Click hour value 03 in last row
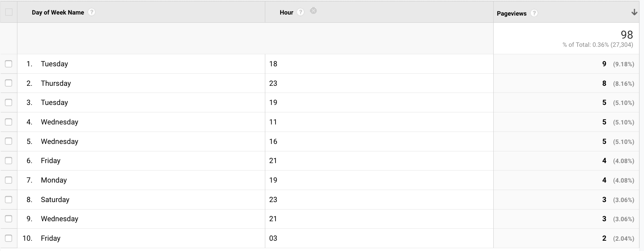 tap(273, 238)
